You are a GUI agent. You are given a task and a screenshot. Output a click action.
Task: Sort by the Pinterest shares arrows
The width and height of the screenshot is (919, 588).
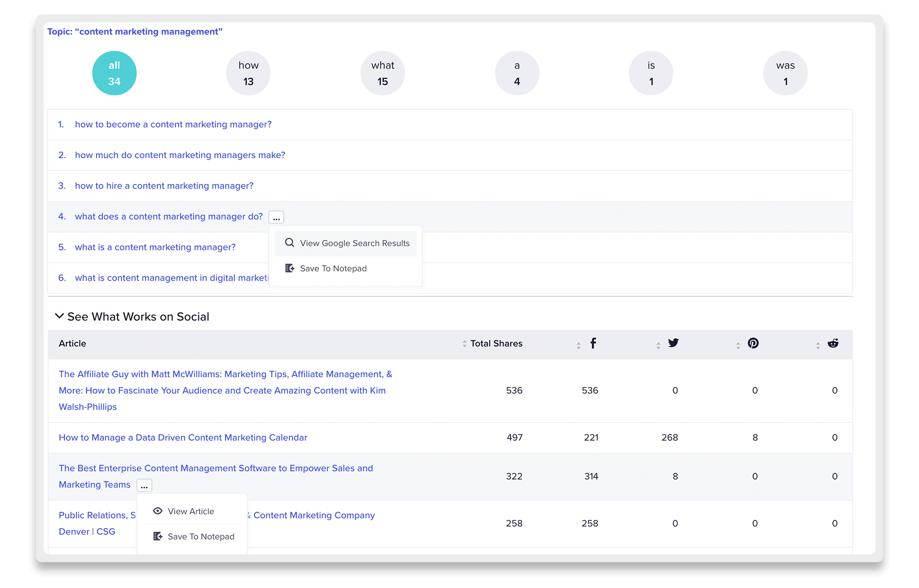[738, 346]
